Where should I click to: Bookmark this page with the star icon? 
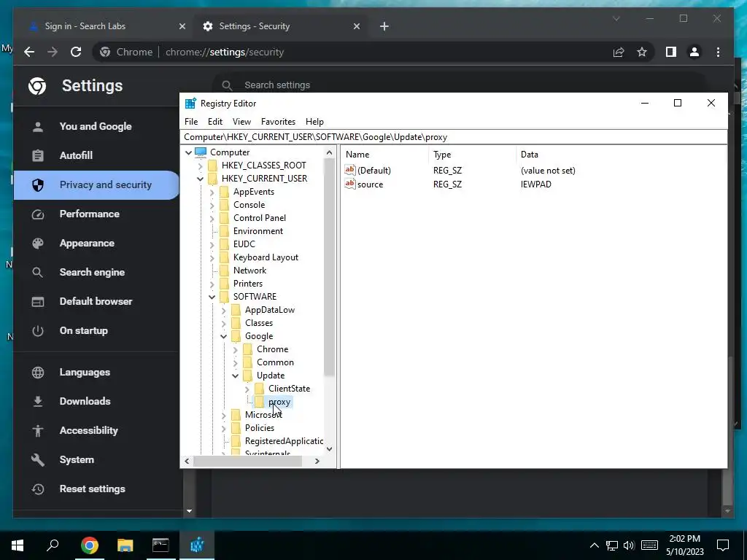(x=642, y=52)
